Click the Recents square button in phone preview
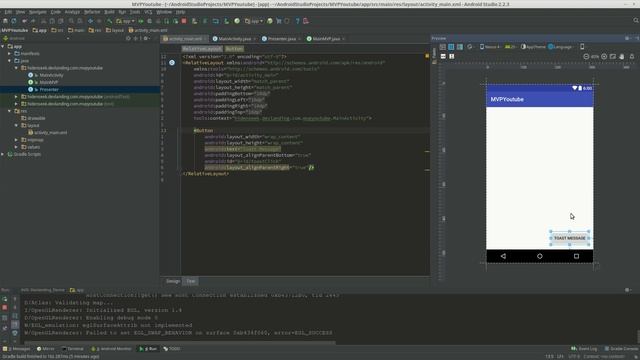Image resolution: width=640 pixels, height=360 pixels. click(x=576, y=256)
